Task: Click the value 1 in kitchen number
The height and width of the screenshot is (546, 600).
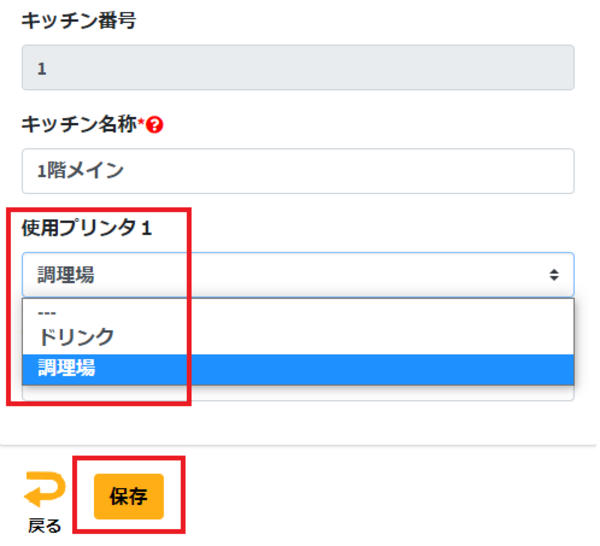Action: pos(42,69)
